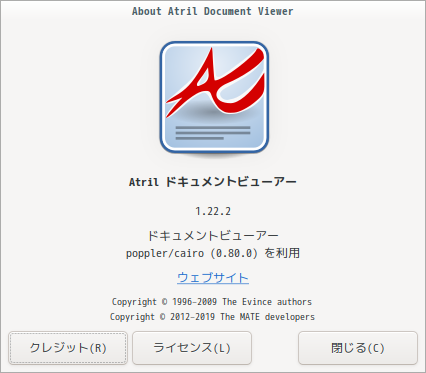Close dialog with 閉じる(C) button
Screen dimensions: 426x373
click(x=358, y=348)
